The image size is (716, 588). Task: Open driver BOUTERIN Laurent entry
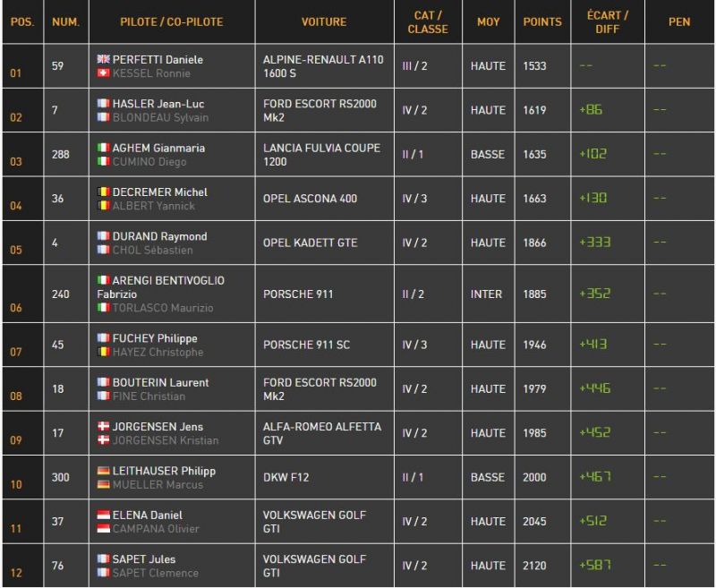pyautogui.click(x=161, y=382)
